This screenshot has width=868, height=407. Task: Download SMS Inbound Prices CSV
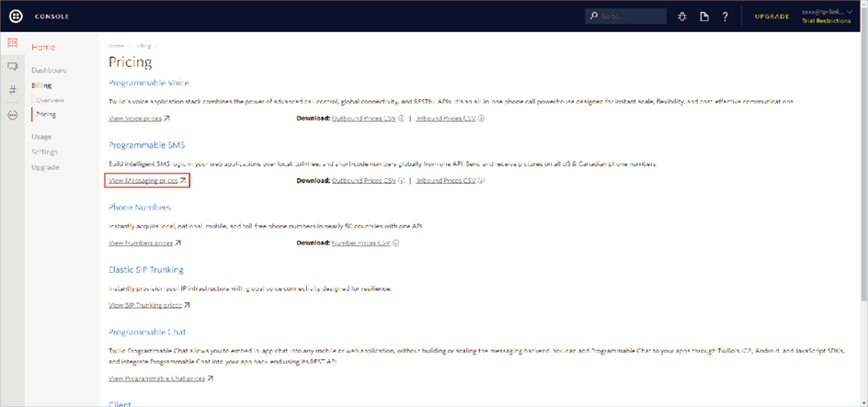point(446,181)
